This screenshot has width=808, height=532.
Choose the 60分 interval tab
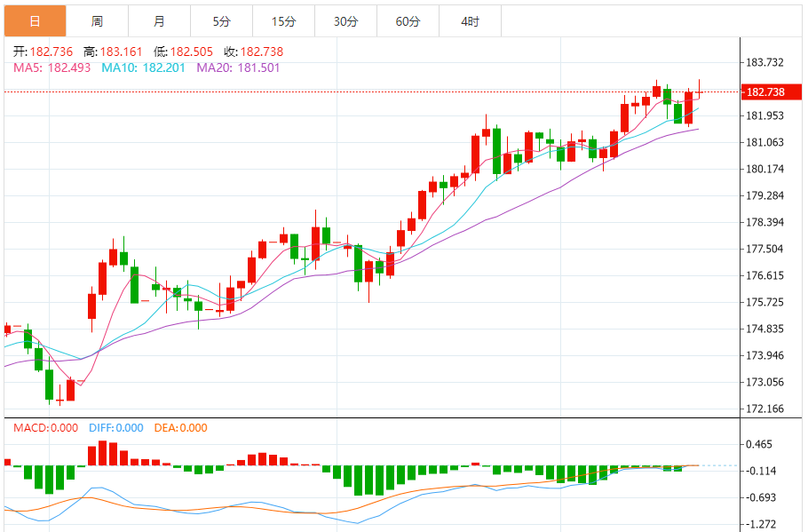[408, 20]
